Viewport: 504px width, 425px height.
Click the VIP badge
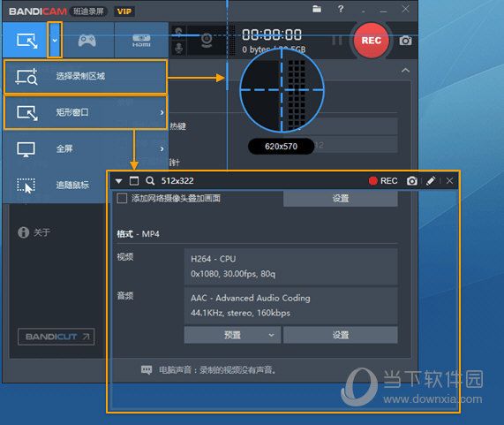click(x=124, y=11)
